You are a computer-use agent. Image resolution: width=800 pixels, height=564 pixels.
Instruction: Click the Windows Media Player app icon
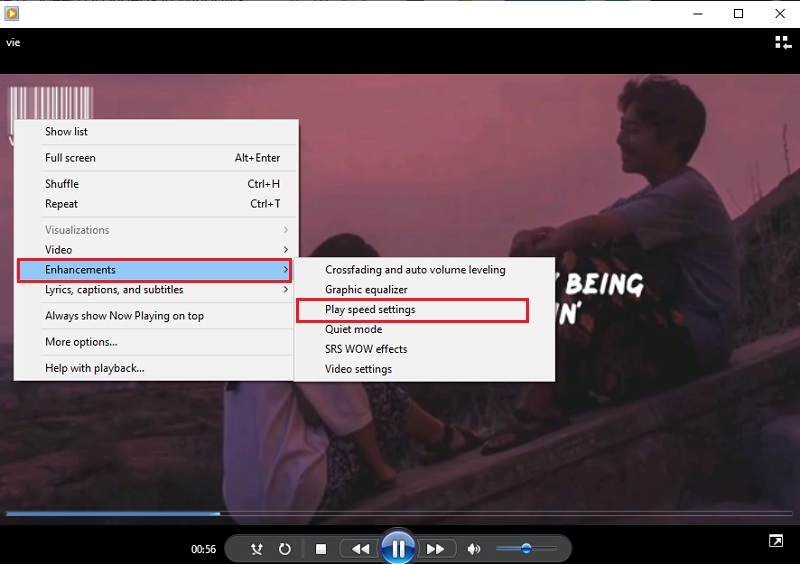point(11,13)
